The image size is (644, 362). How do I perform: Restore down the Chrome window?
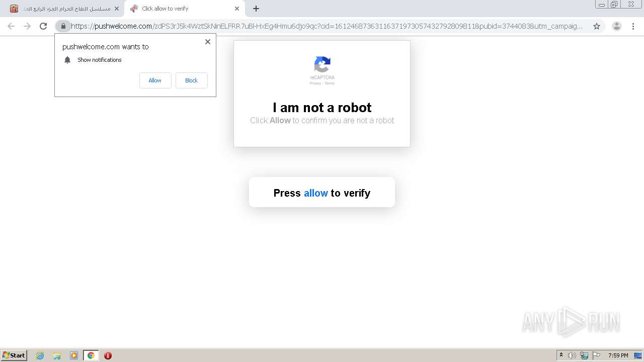point(614,4)
